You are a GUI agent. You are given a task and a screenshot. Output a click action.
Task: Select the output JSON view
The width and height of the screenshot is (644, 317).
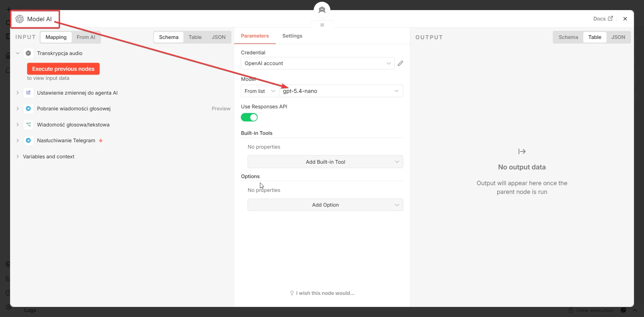[618, 37]
